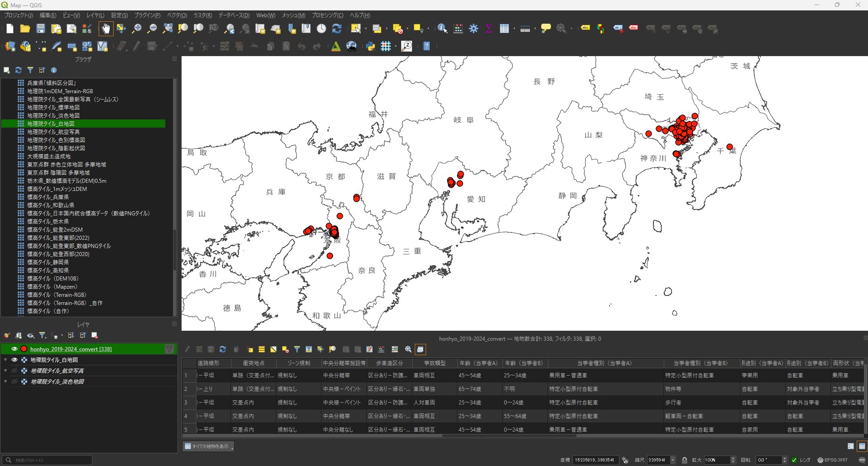Open the layer styling panel brush icon
The image size is (868, 466).
pyautogui.click(x=7, y=335)
